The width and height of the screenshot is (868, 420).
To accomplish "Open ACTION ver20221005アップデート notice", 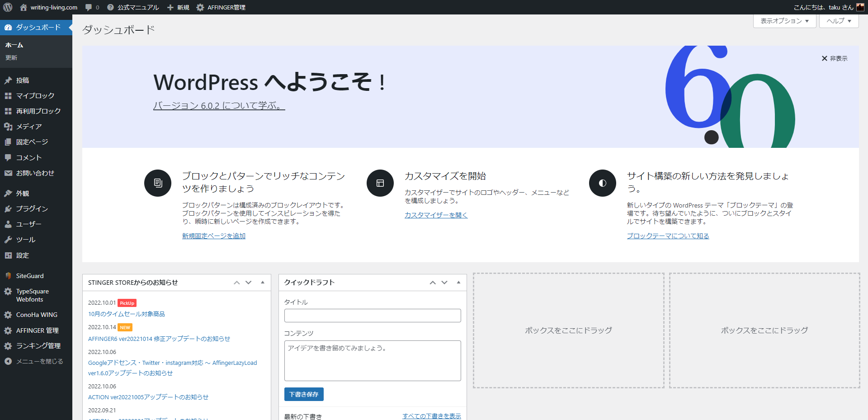I will coord(148,397).
